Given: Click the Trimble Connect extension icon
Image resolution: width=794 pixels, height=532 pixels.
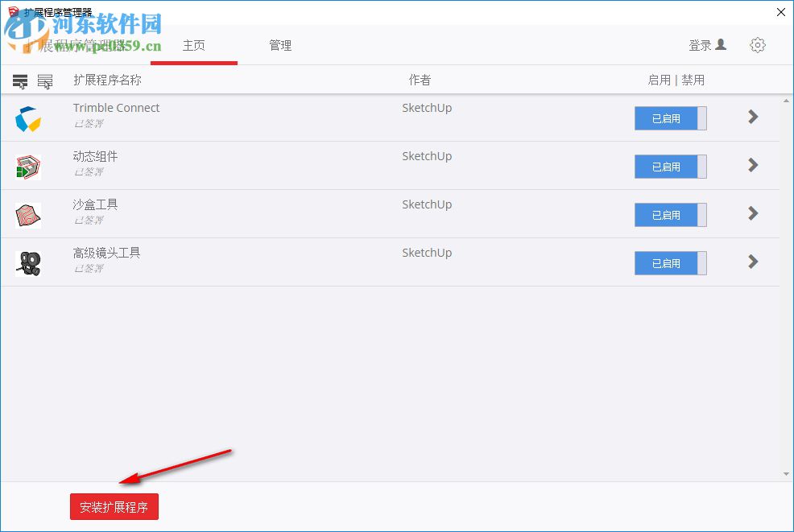Looking at the screenshot, I should [x=27, y=118].
